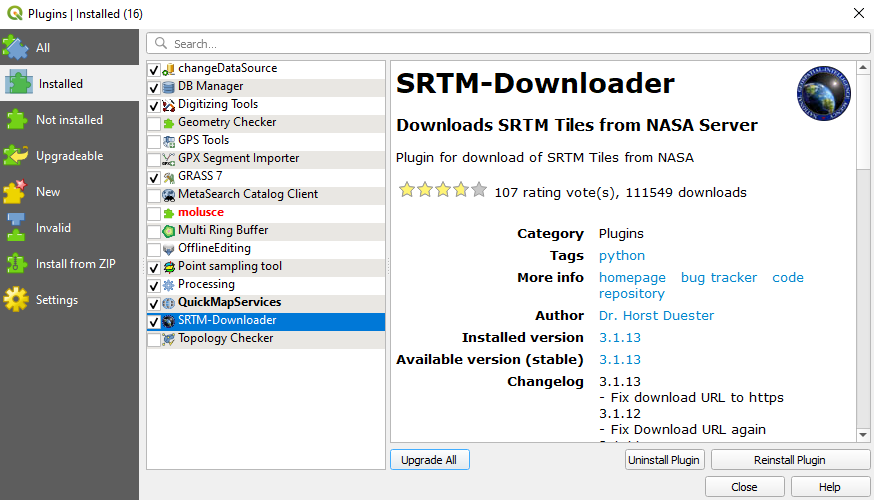Toggle the Digitizing Tools checkbox
Image resolution: width=874 pixels, height=500 pixels.
[154, 105]
